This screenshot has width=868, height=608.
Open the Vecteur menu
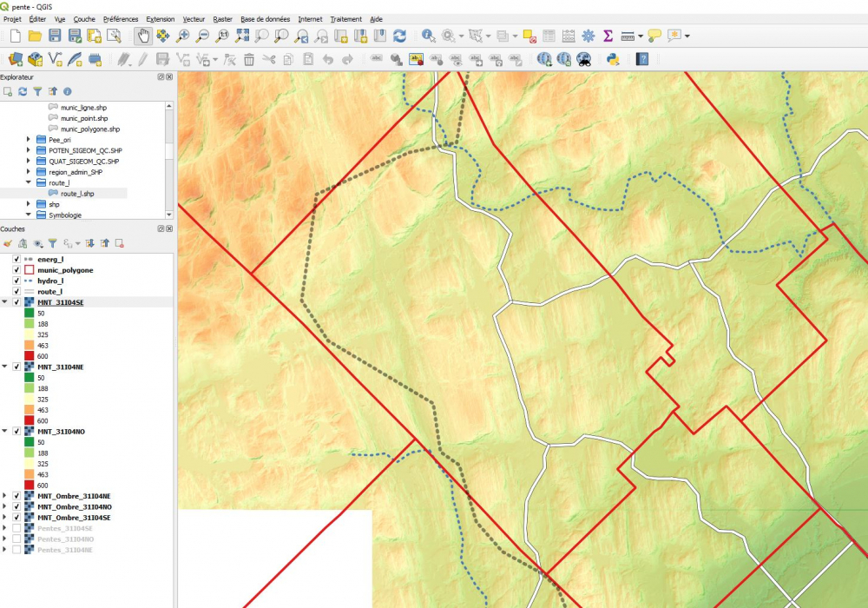pos(194,19)
